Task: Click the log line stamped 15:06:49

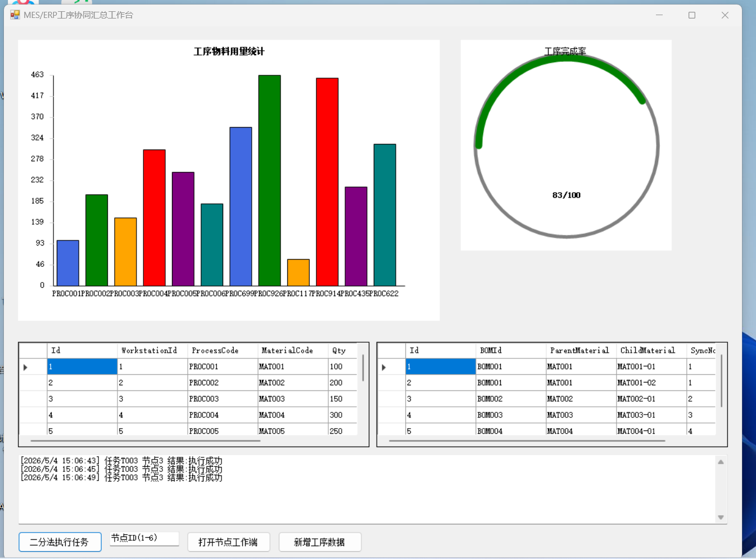Action: (x=121, y=478)
